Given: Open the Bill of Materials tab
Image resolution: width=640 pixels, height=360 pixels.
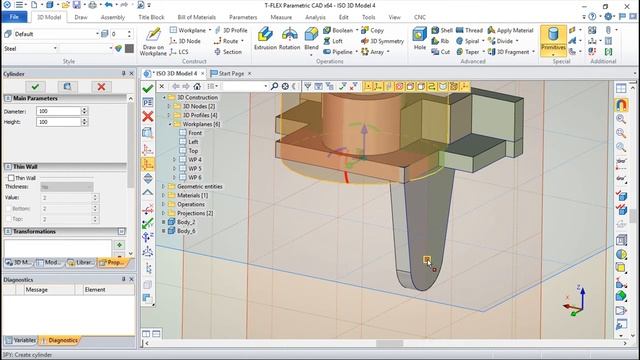Looking at the screenshot, I should tap(196, 17).
